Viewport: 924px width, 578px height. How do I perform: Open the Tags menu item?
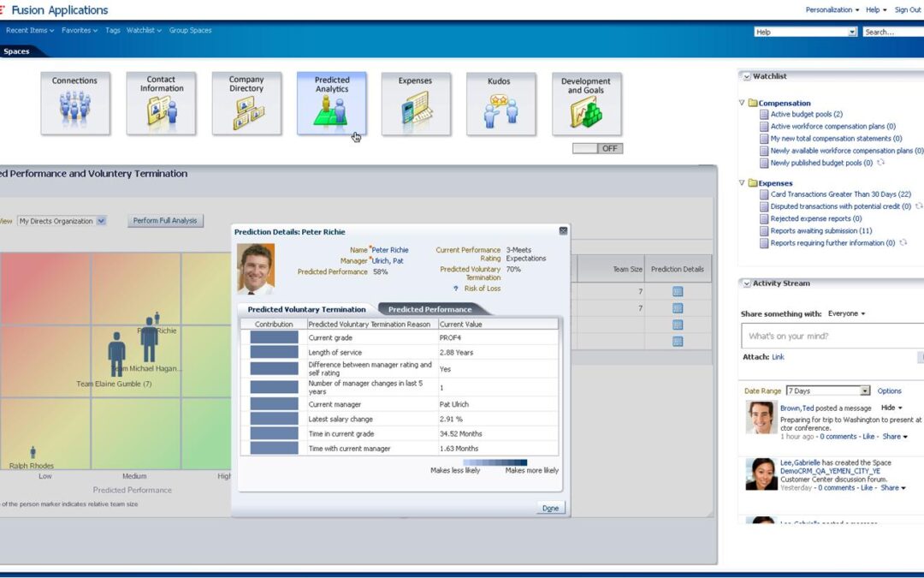click(x=113, y=30)
